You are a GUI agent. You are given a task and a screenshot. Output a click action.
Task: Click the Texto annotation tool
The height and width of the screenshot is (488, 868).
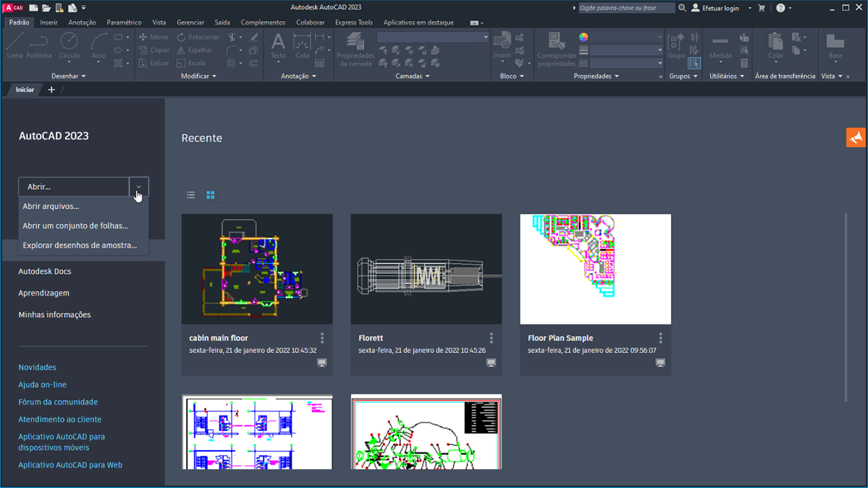(277, 47)
